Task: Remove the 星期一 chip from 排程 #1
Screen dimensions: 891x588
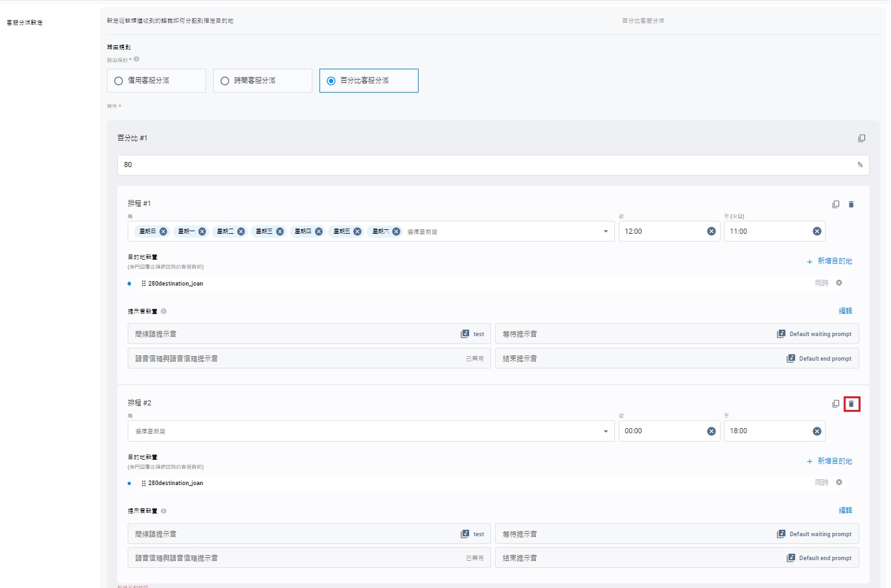Action: (202, 231)
